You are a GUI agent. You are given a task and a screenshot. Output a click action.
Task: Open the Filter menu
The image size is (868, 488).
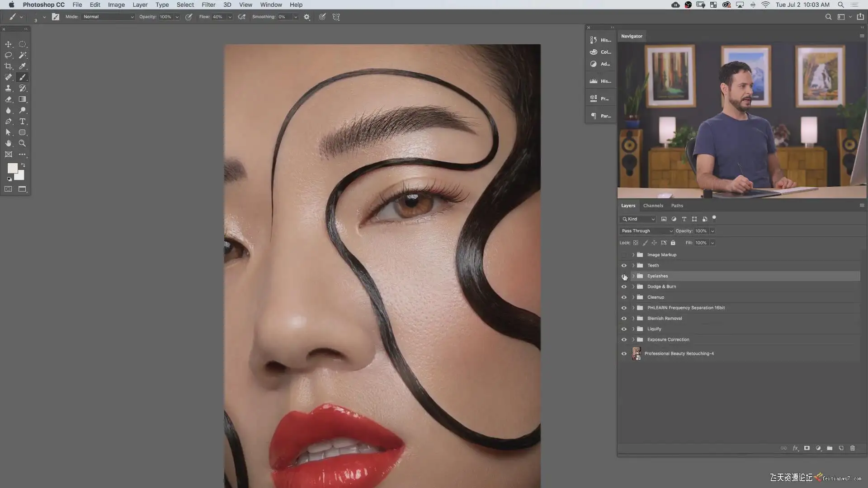pos(208,5)
